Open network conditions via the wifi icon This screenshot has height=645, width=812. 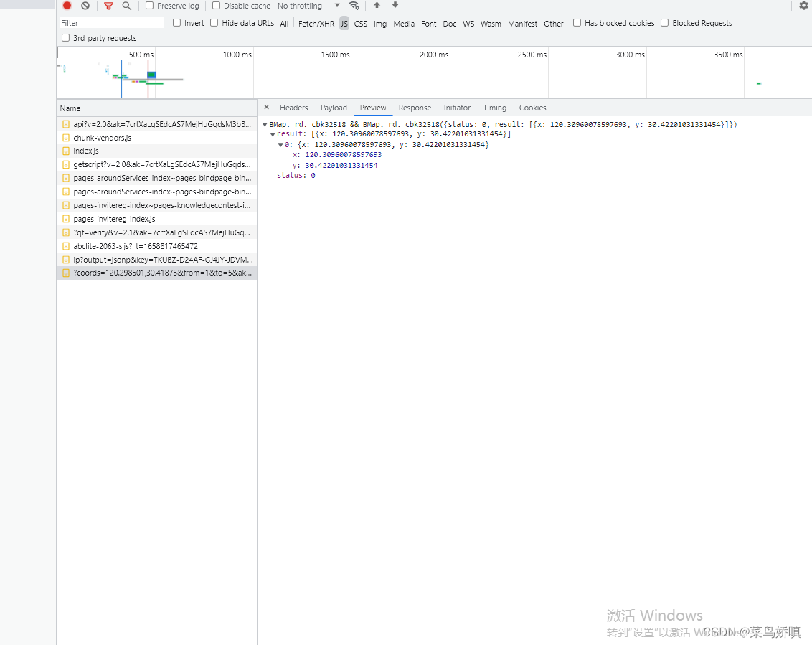pyautogui.click(x=354, y=5)
